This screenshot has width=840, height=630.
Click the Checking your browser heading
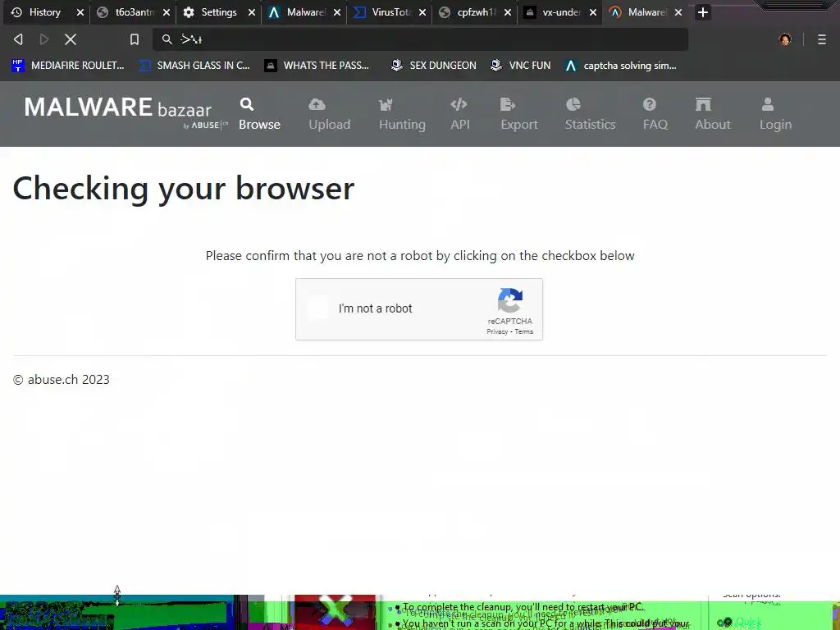183,189
